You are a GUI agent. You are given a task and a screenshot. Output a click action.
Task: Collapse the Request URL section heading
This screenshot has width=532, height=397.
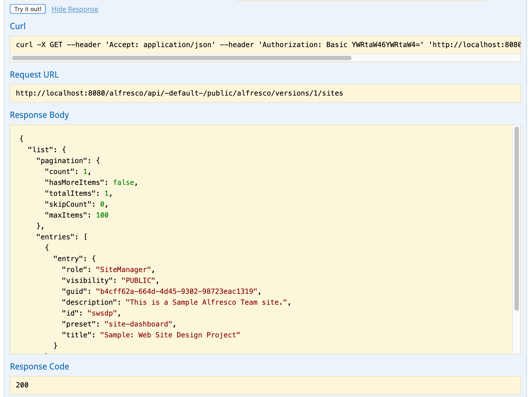34,75
